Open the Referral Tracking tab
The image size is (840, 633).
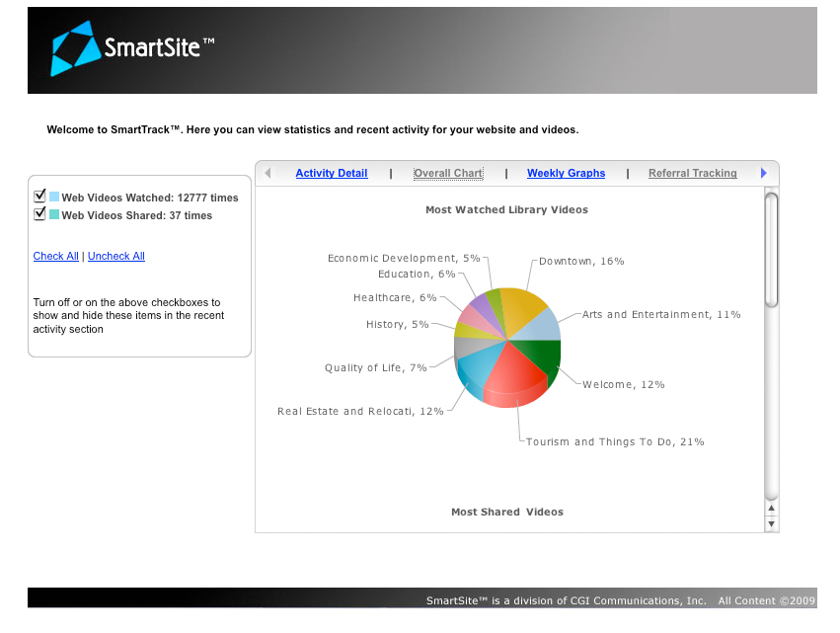693,173
